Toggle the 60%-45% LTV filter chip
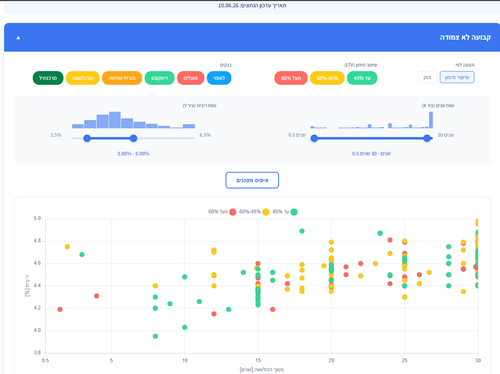Screen dimensions: 500x374 327,78
